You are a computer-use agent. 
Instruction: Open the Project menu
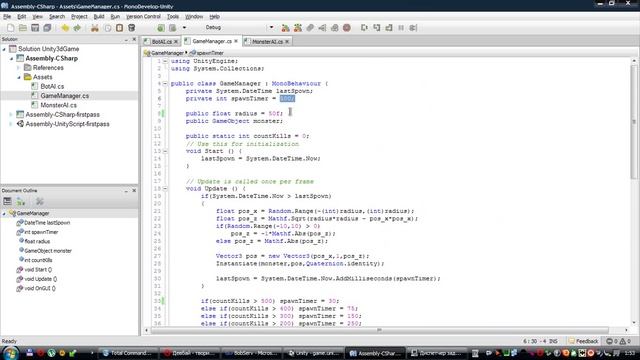(79, 17)
